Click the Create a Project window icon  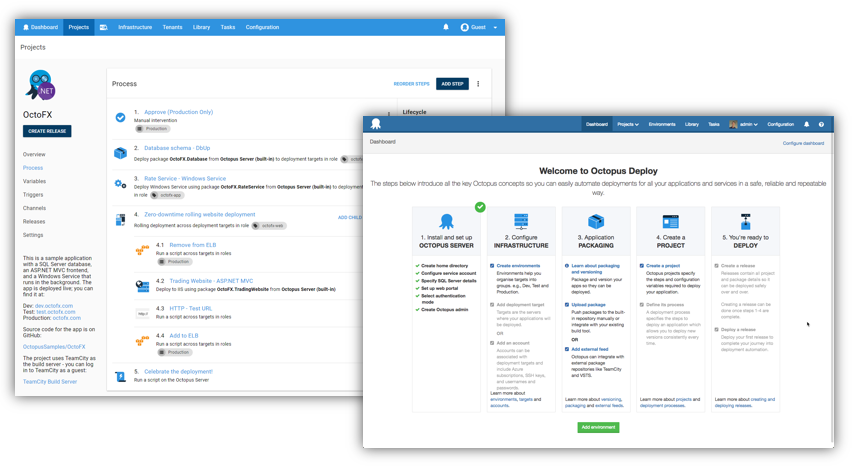670,222
